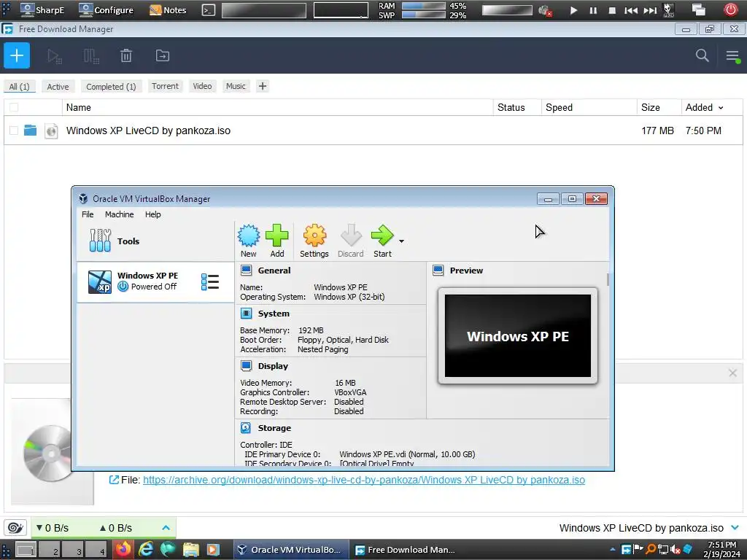Start the VM with green arrow
The height and width of the screenshot is (560, 747).
(x=382, y=241)
